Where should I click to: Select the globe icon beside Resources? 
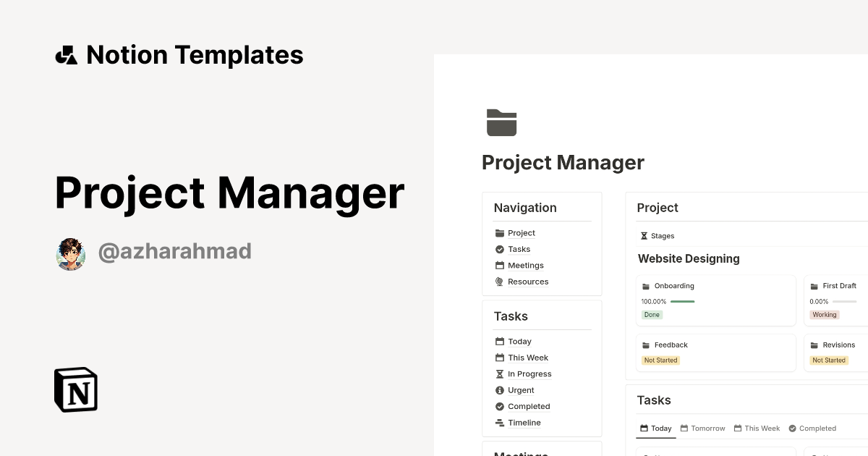(x=499, y=282)
